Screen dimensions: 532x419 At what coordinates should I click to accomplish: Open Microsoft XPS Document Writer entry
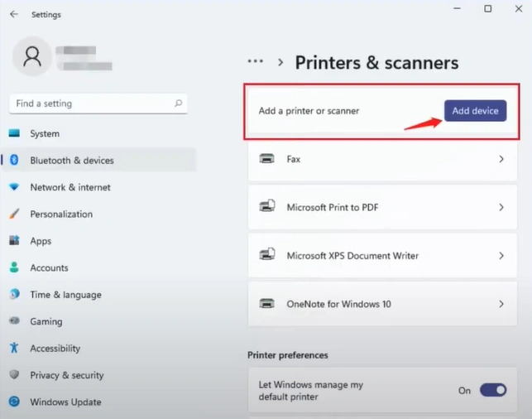352,256
